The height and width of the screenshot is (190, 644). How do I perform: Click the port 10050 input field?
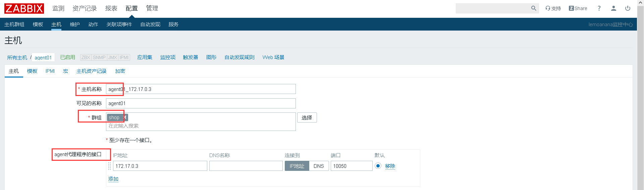pos(351,166)
